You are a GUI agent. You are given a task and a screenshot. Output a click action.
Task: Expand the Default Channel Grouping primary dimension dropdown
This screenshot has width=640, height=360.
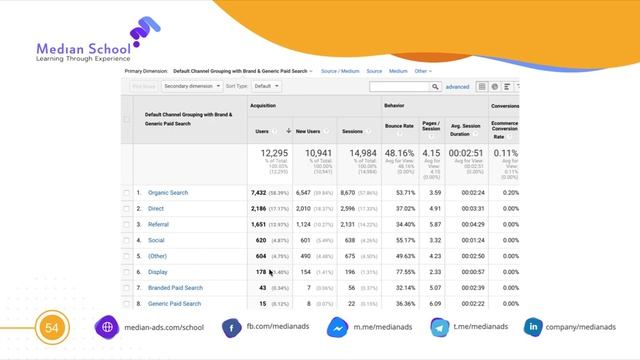(x=242, y=71)
